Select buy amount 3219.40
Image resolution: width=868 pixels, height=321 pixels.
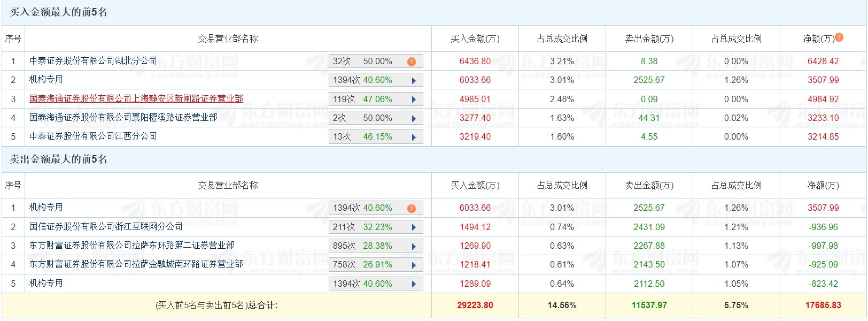pos(475,137)
